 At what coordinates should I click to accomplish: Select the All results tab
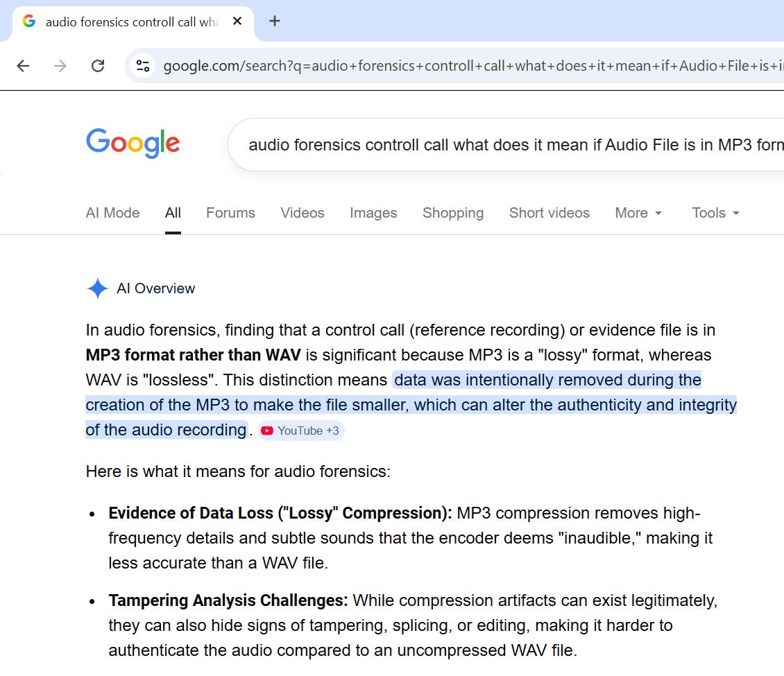click(x=173, y=213)
